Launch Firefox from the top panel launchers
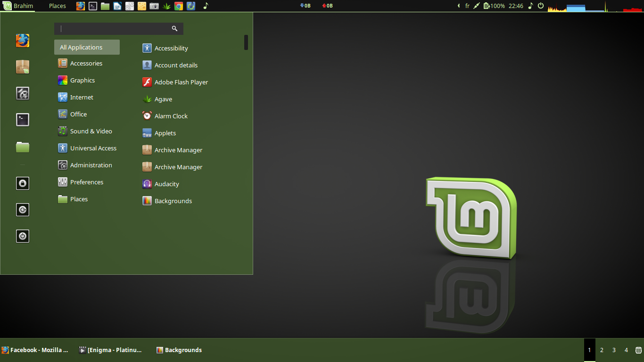644x362 pixels. [x=81, y=6]
